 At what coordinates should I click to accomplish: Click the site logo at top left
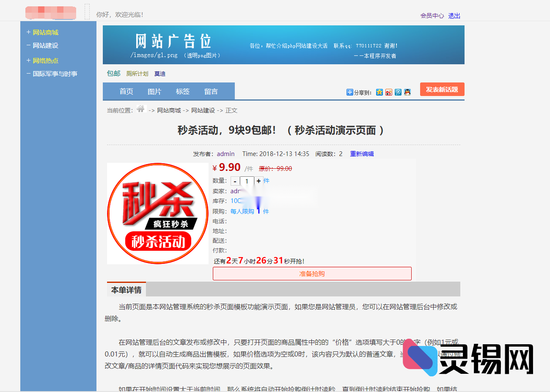pos(50,13)
